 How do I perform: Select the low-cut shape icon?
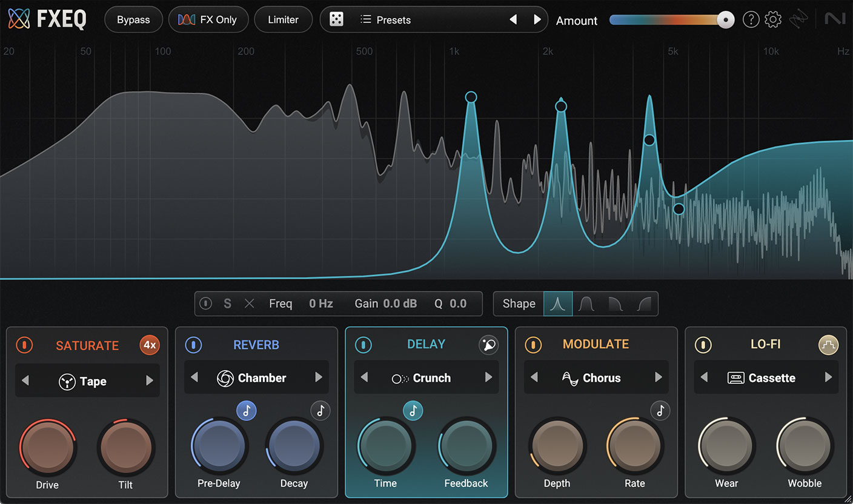pos(643,303)
